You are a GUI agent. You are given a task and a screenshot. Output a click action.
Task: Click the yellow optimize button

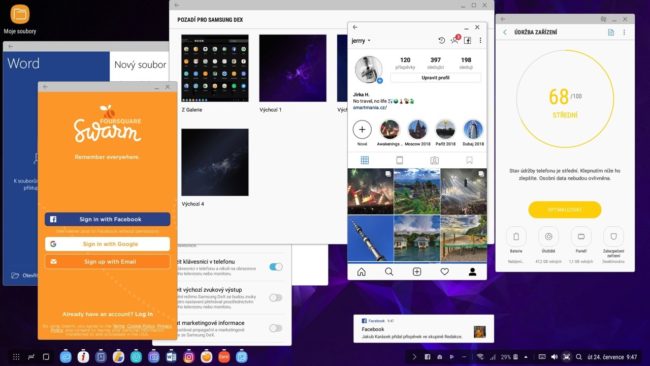pyautogui.click(x=565, y=210)
